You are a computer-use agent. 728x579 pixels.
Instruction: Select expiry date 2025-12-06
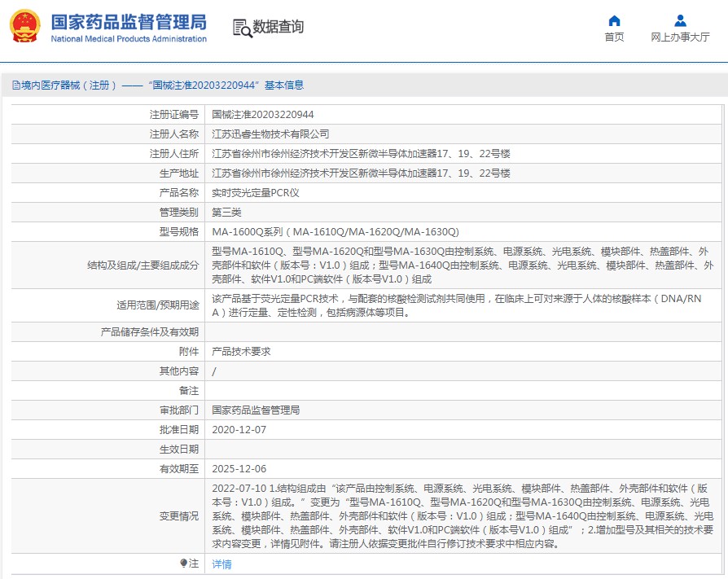tap(239, 469)
